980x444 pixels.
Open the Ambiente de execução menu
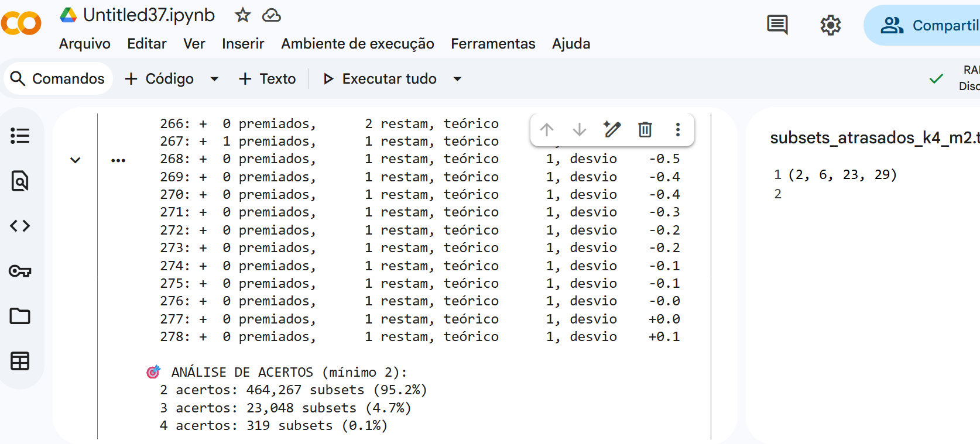click(357, 44)
